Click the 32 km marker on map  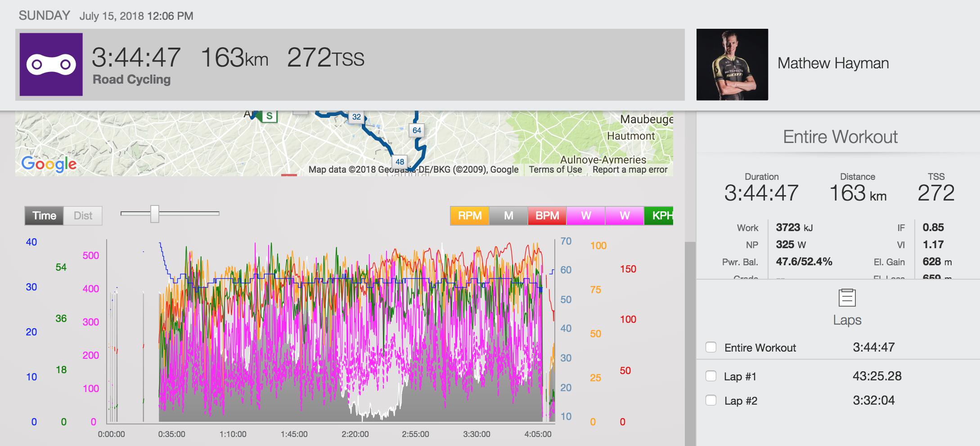(x=356, y=117)
